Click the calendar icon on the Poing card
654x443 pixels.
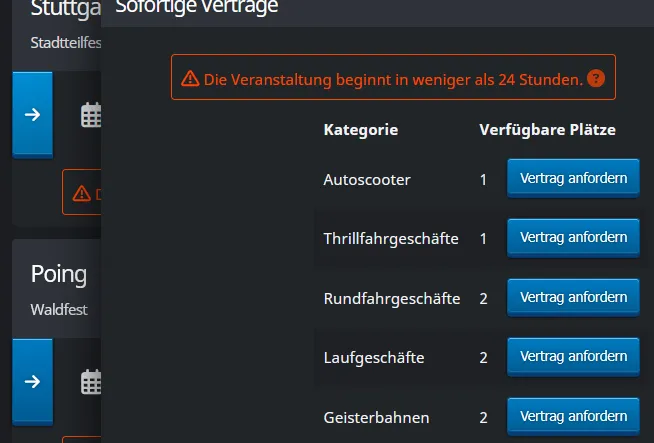pos(91,382)
